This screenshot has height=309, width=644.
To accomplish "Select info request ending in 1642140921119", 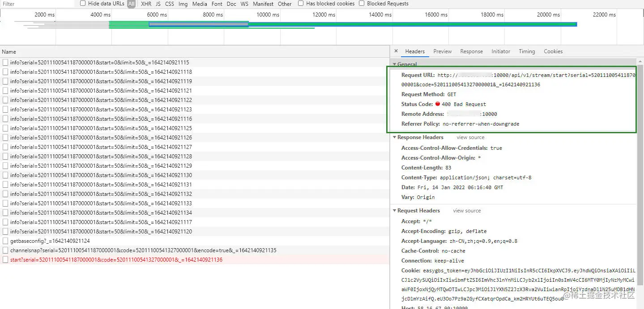I will click(x=195, y=81).
